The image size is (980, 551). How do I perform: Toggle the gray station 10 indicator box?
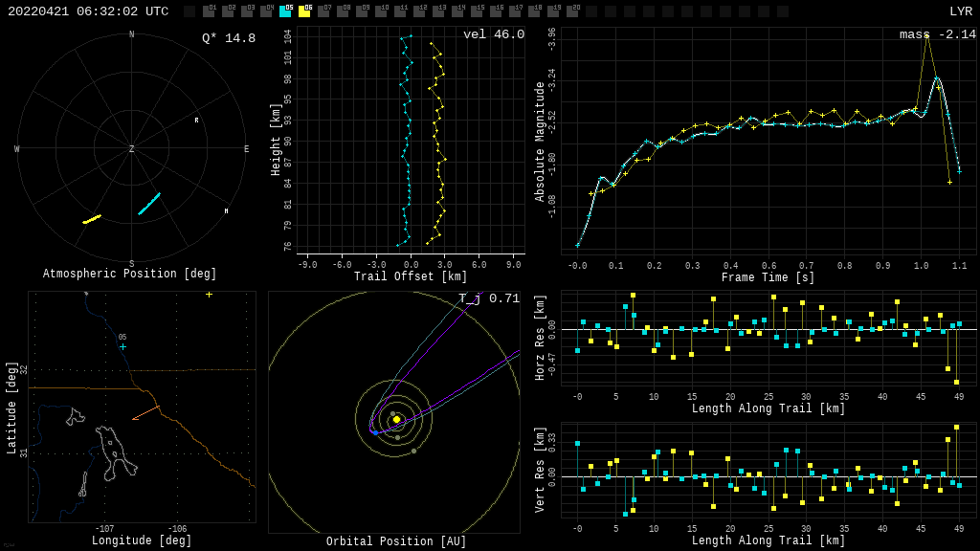(x=381, y=11)
